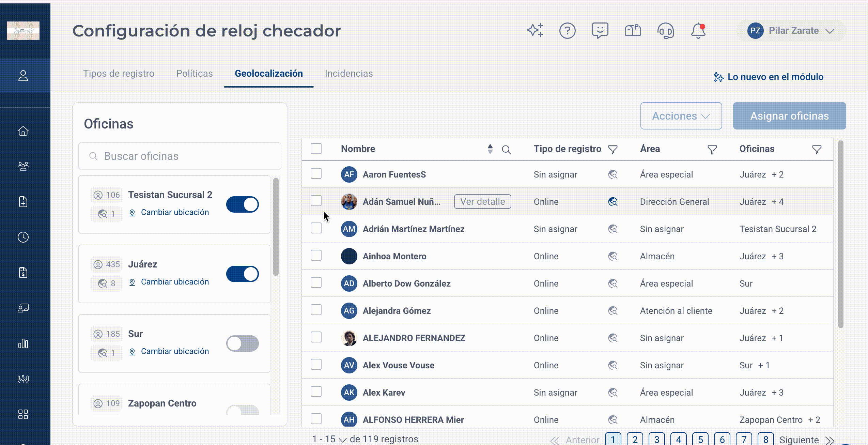
Task: Click Cambiar ubicación link for Juárez
Action: pyautogui.click(x=175, y=282)
